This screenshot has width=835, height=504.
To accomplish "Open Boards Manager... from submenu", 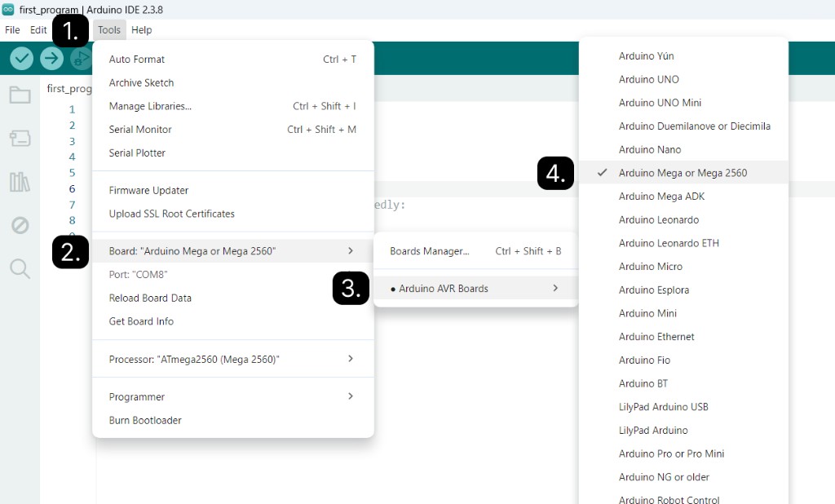I will point(475,251).
